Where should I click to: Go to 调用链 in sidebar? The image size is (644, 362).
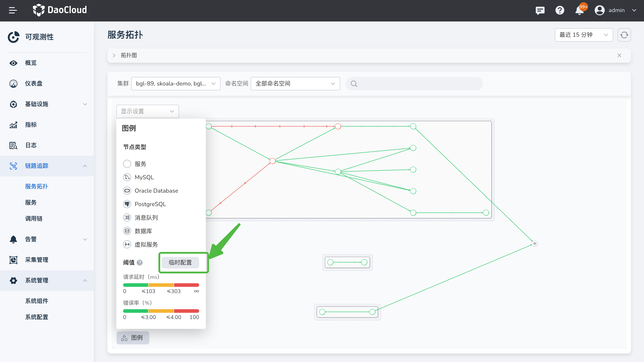[34, 219]
